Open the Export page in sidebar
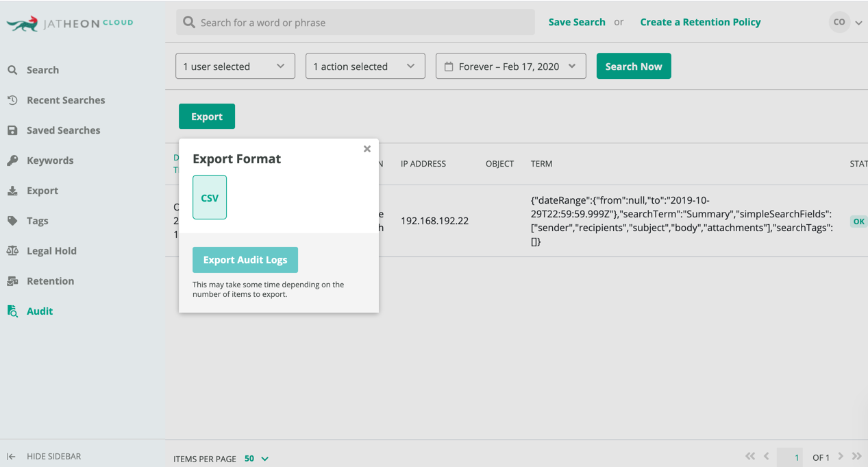The width and height of the screenshot is (868, 467). pyautogui.click(x=42, y=191)
